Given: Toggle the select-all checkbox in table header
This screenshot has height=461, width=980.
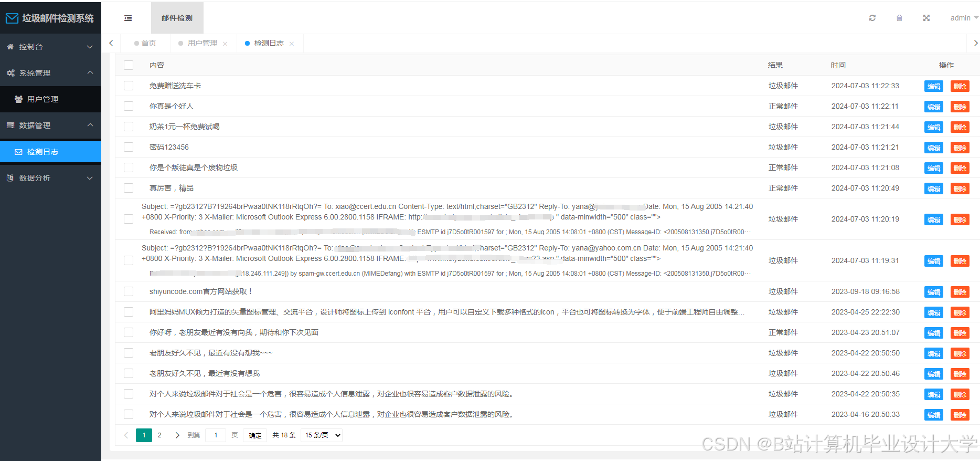Looking at the screenshot, I should coord(129,65).
